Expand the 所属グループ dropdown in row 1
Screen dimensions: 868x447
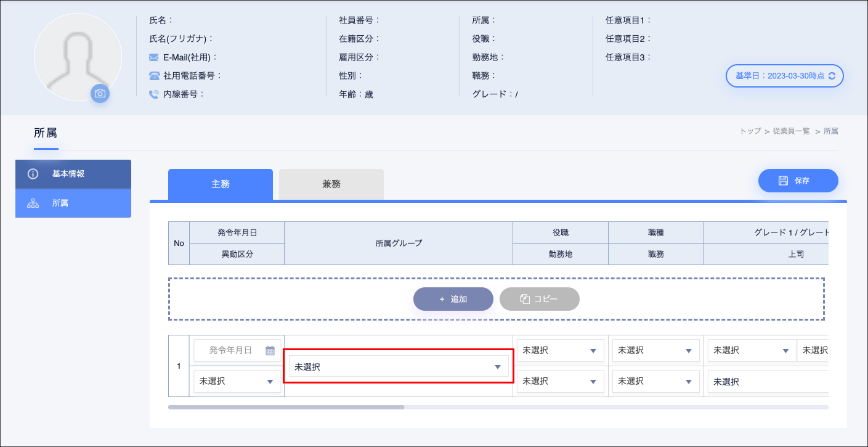[x=399, y=367]
